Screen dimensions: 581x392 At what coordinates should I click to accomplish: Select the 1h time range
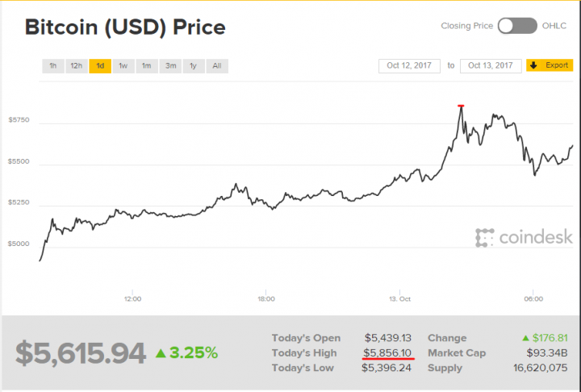coord(52,65)
